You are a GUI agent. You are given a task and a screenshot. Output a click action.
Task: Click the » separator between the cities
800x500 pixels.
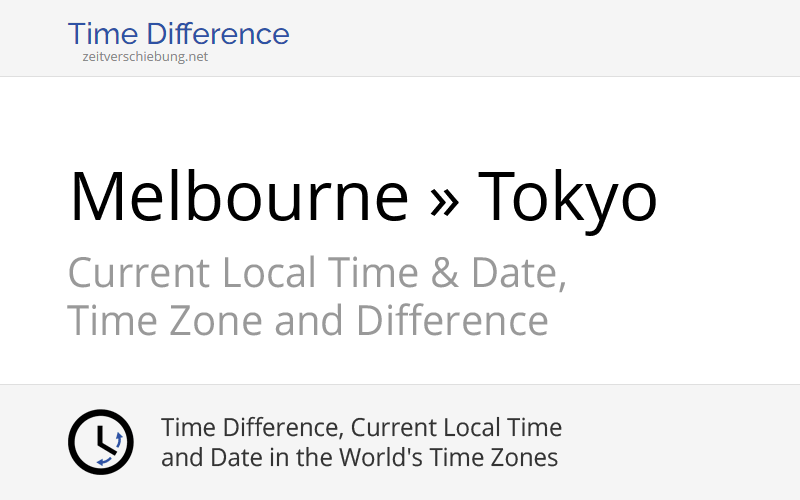tap(444, 198)
